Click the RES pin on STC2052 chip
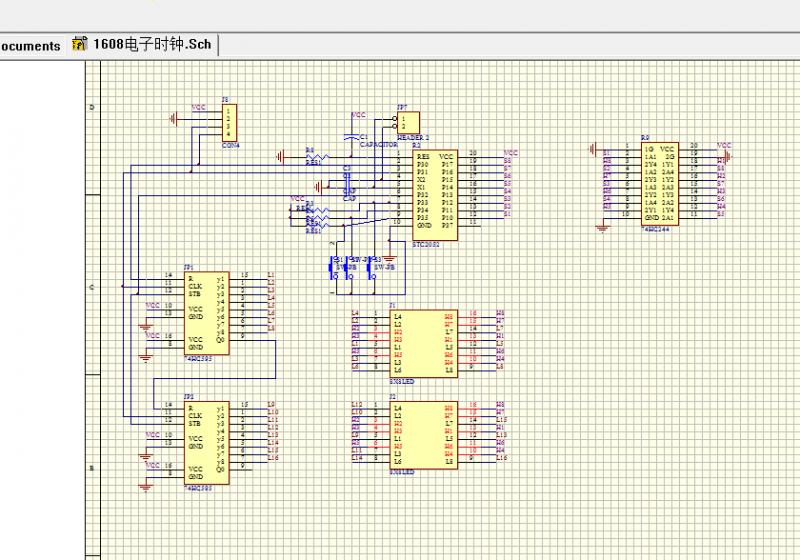Viewport: 800px width, 560px height. pyautogui.click(x=423, y=156)
